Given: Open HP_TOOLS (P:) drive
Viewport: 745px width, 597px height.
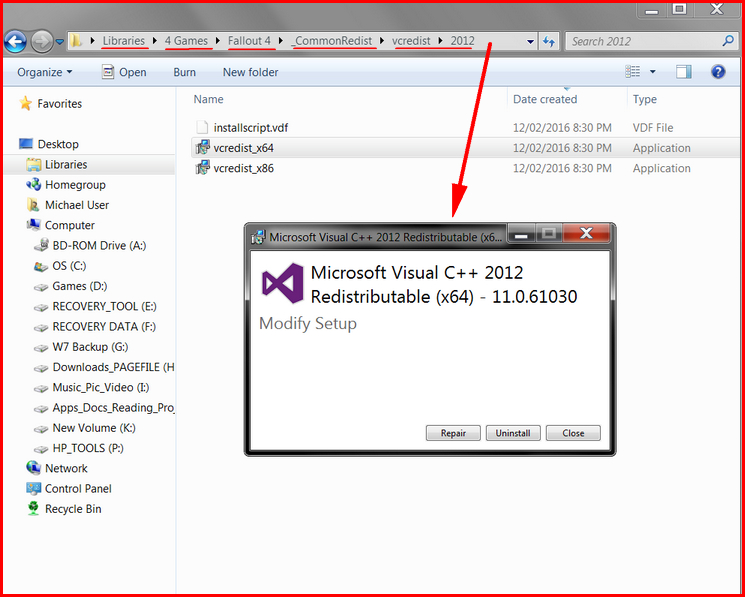Looking at the screenshot, I should tap(88, 448).
